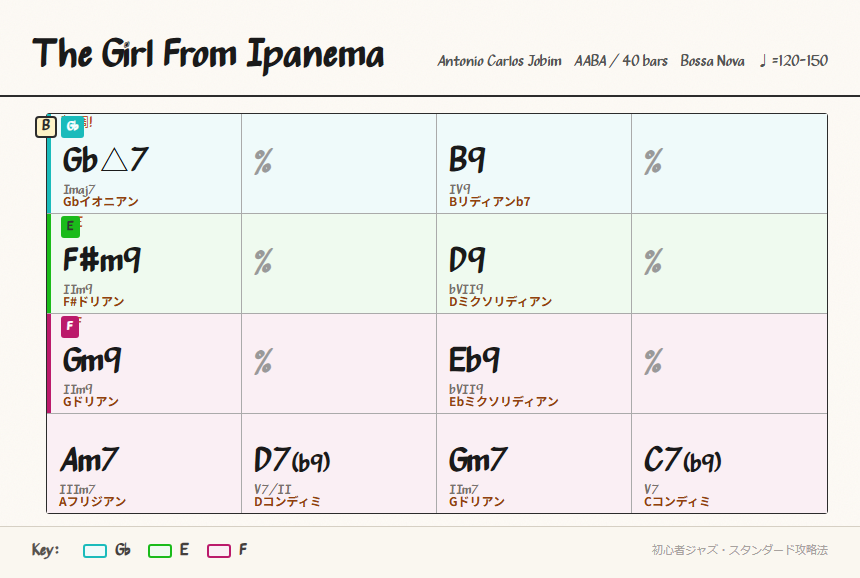Click the green E legend swatch
860x578 pixels.
160,551
